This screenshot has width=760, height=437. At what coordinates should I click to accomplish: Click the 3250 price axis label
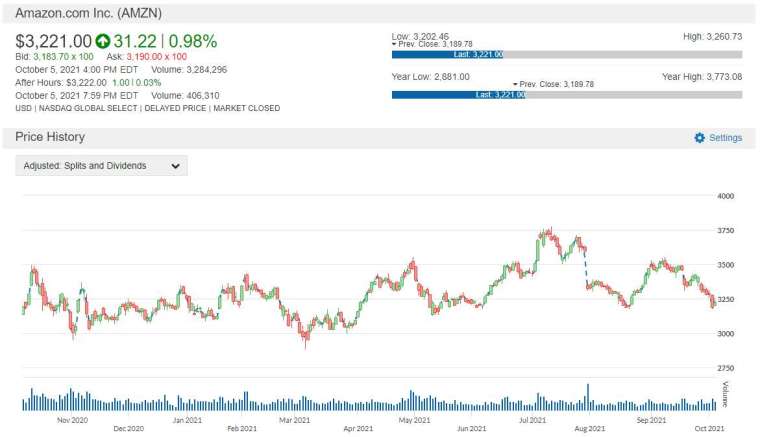(x=726, y=299)
